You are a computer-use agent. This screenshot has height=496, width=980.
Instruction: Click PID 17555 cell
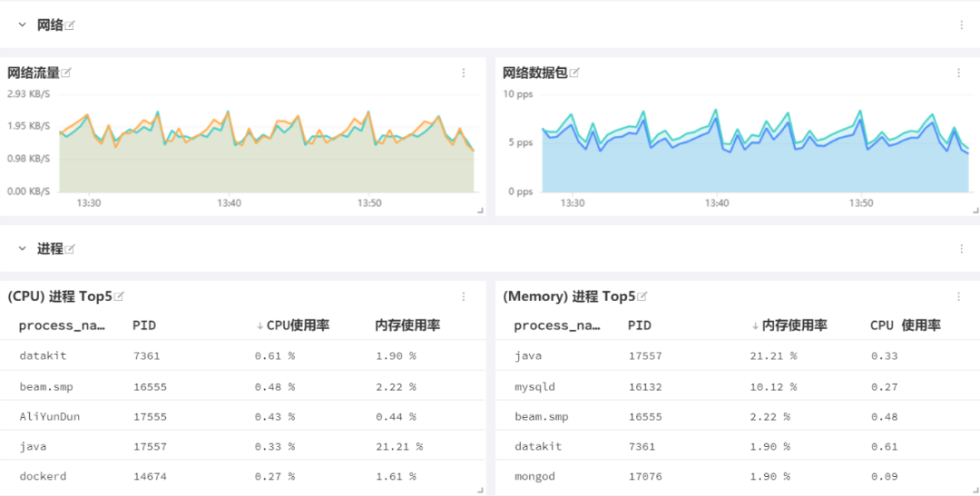point(150,417)
